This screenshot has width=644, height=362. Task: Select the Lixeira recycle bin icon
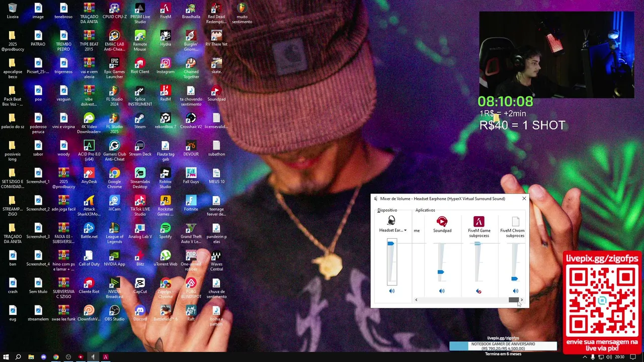(13, 11)
